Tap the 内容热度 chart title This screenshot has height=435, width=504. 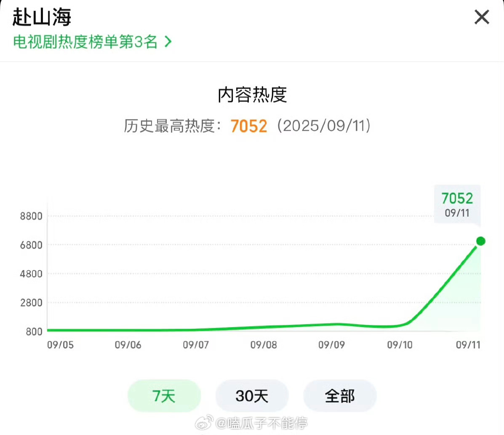click(252, 94)
